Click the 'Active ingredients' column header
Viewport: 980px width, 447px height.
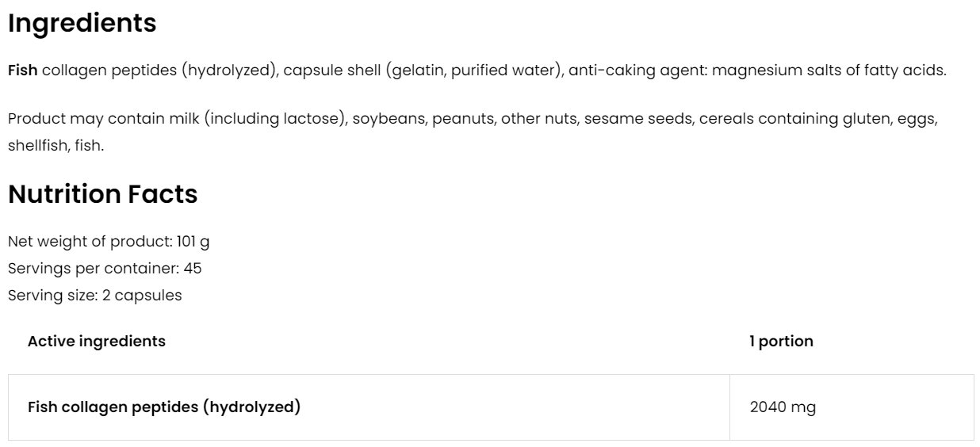click(x=97, y=342)
